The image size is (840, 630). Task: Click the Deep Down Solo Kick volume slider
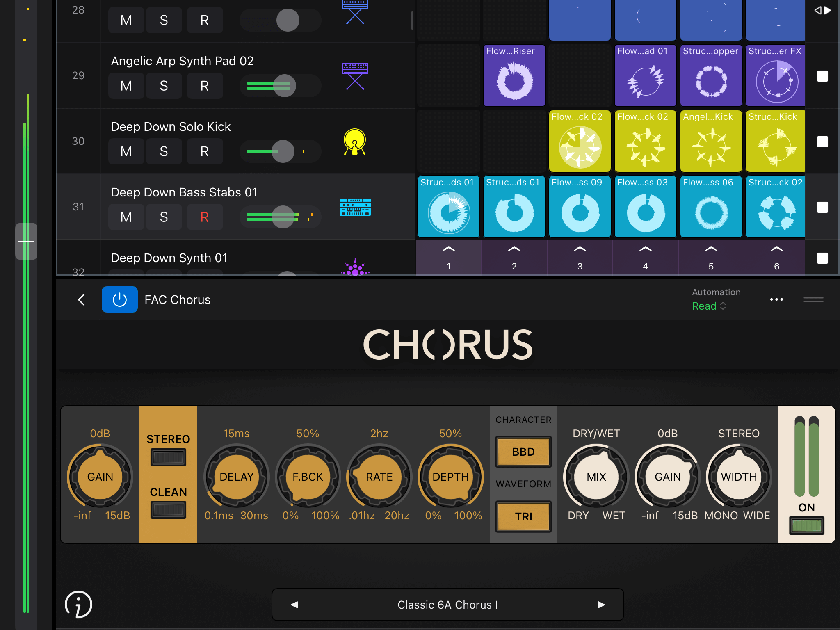(283, 151)
